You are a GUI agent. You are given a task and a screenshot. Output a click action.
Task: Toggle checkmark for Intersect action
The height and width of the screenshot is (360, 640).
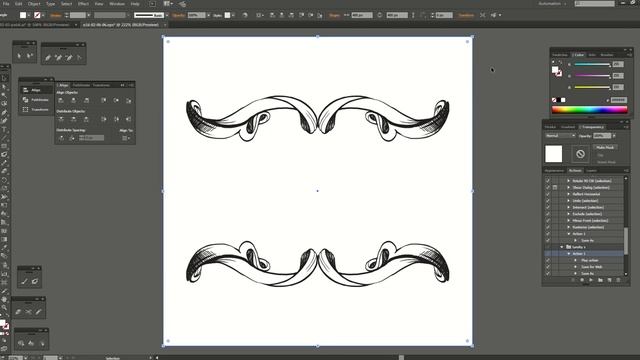pyautogui.click(x=548, y=207)
